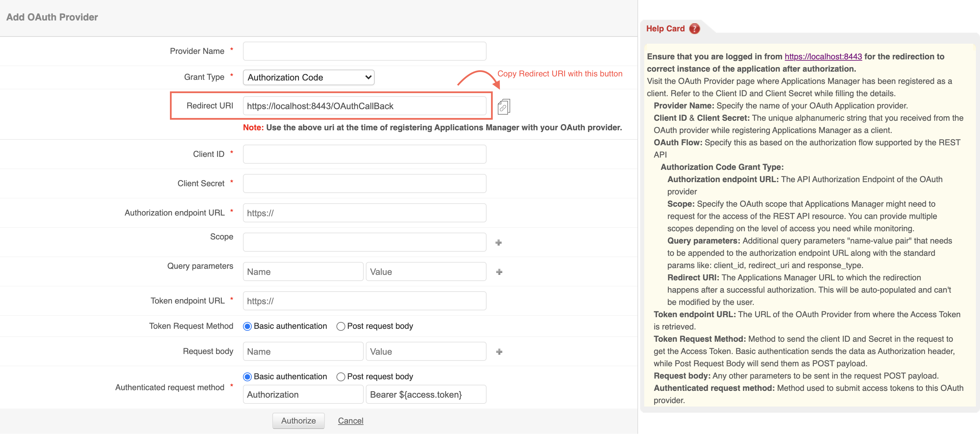Viewport: 980px width, 442px height.
Task: Select Post request body for Token Request Method
Action: 341,326
